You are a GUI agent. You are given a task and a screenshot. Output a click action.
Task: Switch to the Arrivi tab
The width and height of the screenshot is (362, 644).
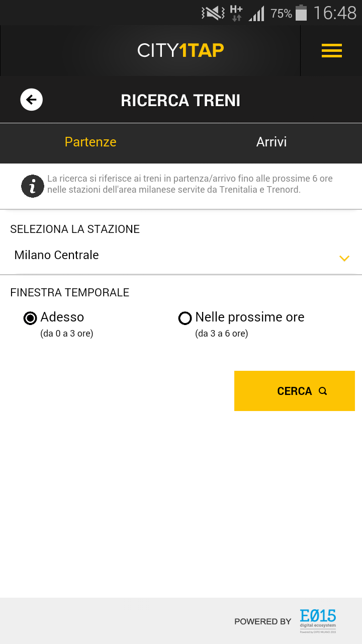click(271, 142)
